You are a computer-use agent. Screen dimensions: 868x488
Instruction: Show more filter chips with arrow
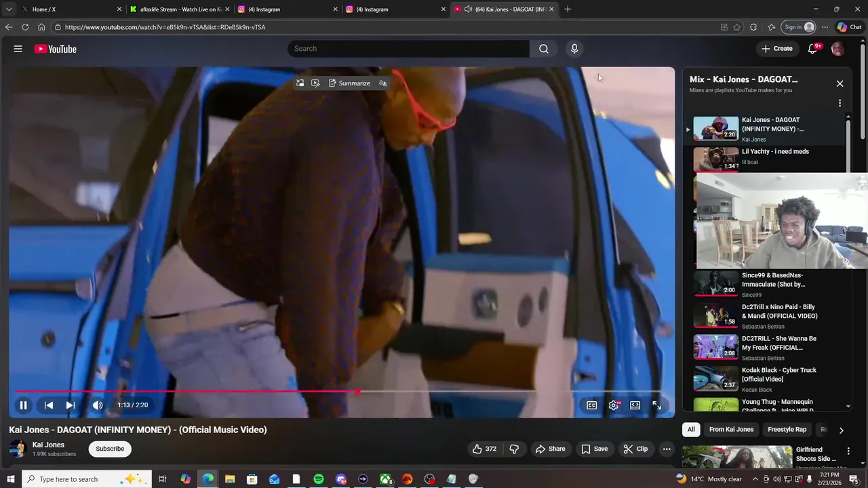841,430
